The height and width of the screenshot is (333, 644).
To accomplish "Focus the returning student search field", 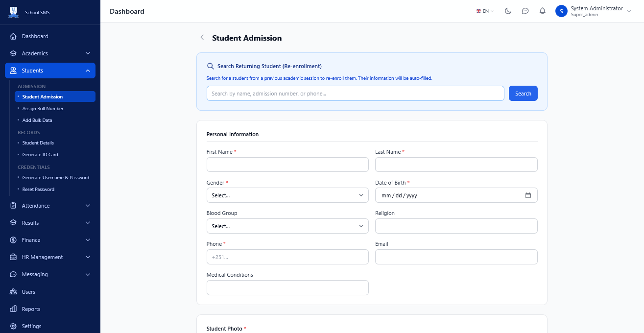I will [355, 94].
